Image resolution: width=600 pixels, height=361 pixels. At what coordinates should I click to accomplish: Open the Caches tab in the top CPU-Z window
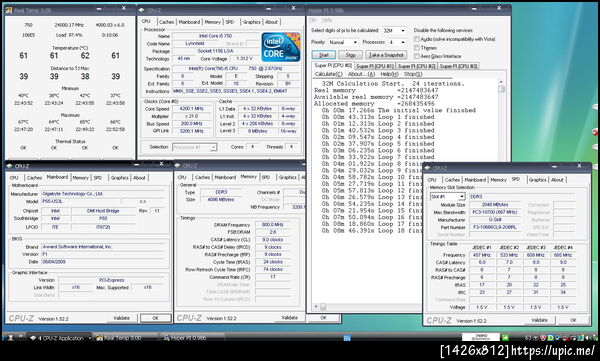pyautogui.click(x=166, y=22)
